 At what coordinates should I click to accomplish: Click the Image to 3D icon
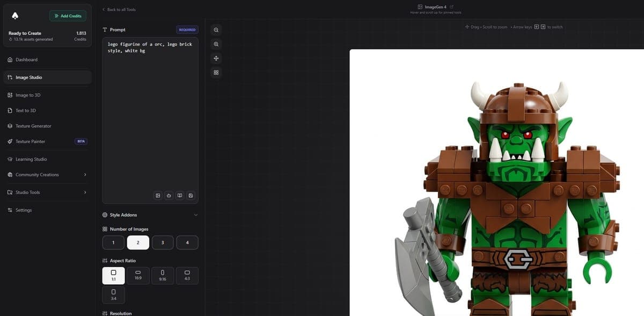point(10,95)
